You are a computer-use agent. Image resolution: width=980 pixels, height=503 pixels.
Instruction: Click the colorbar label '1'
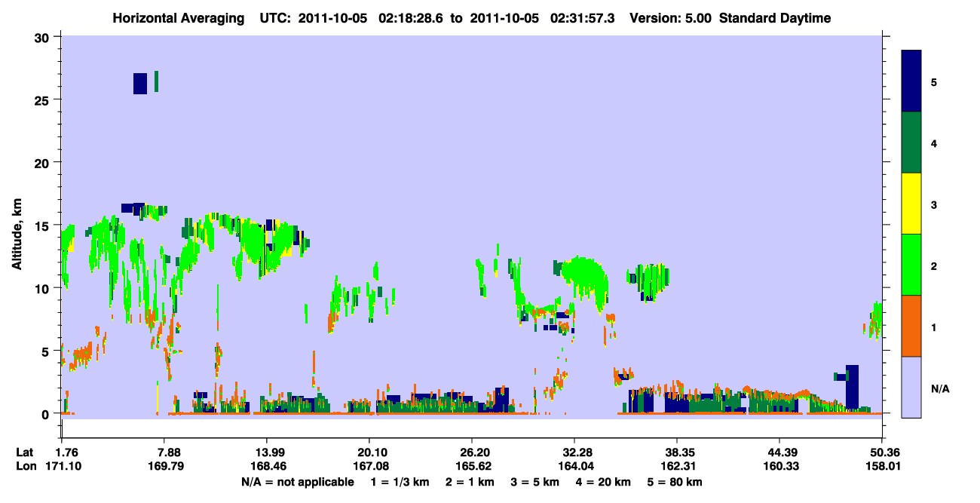point(934,327)
